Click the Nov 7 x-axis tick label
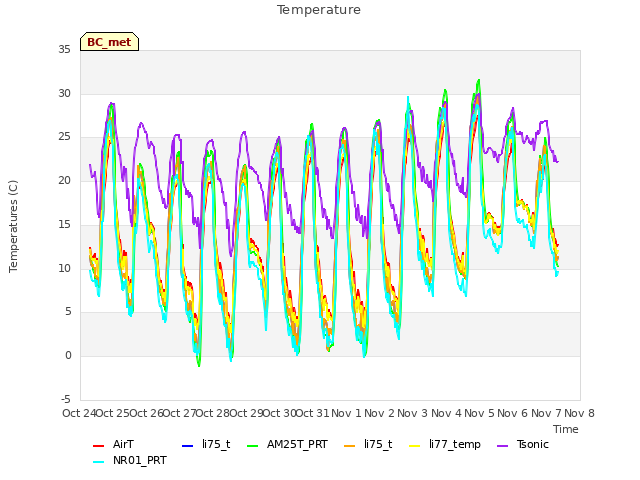640x480 pixels. (x=546, y=413)
